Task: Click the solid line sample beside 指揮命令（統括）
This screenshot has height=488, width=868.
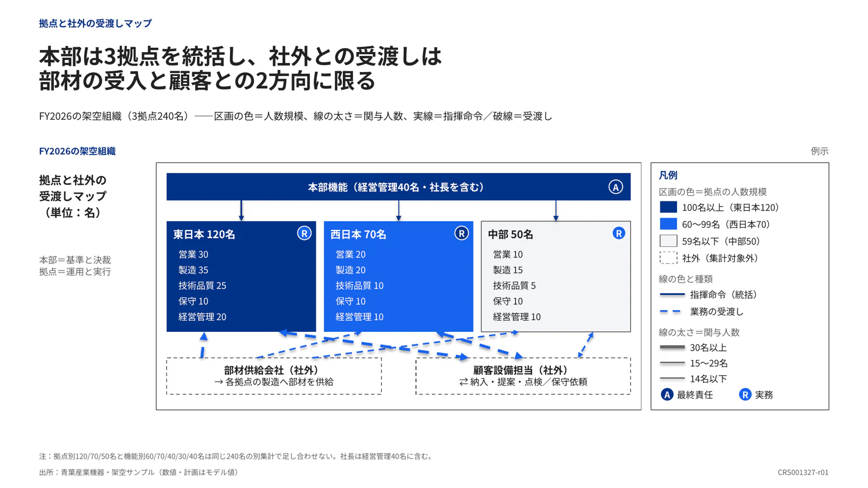Action: (672, 294)
